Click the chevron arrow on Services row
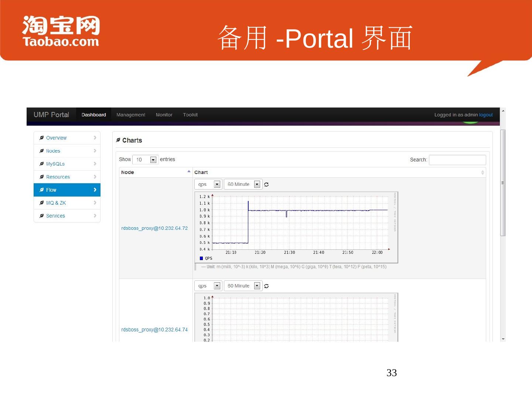The image size is (532, 399). [x=95, y=216]
